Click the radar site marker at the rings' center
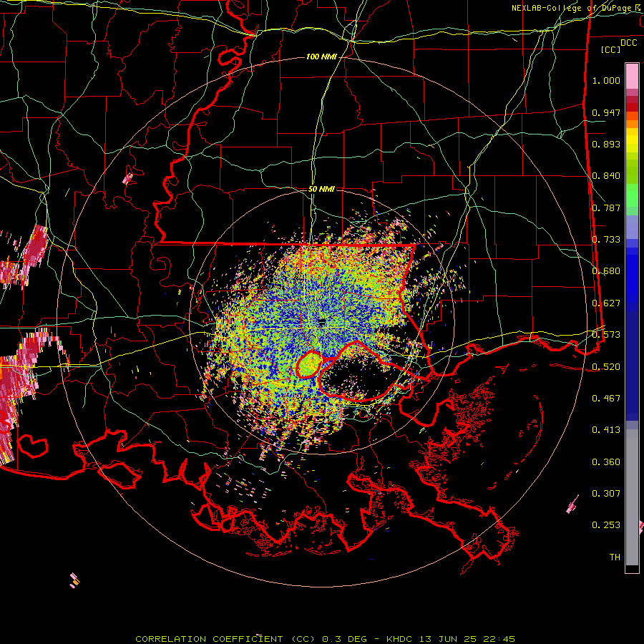This screenshot has height=644, width=644. pyautogui.click(x=321, y=323)
